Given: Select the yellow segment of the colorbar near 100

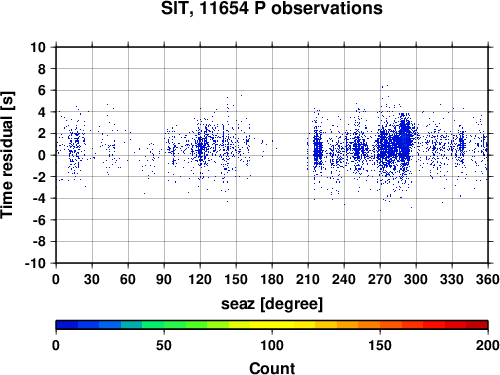Looking at the screenshot, I should pos(272,325).
